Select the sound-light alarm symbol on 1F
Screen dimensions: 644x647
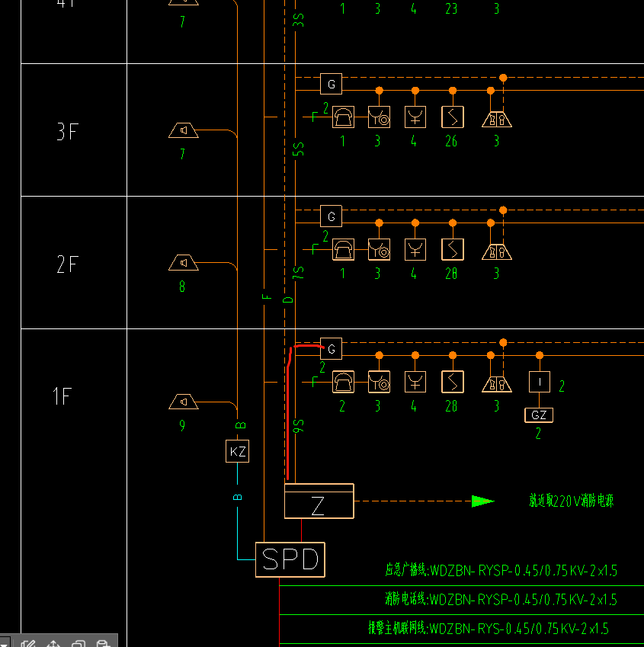[497, 384]
